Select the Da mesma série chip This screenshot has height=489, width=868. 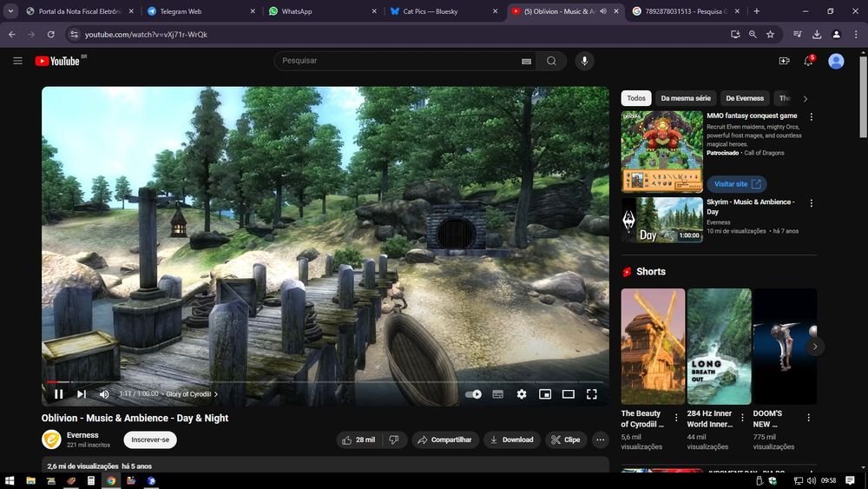[x=686, y=98]
